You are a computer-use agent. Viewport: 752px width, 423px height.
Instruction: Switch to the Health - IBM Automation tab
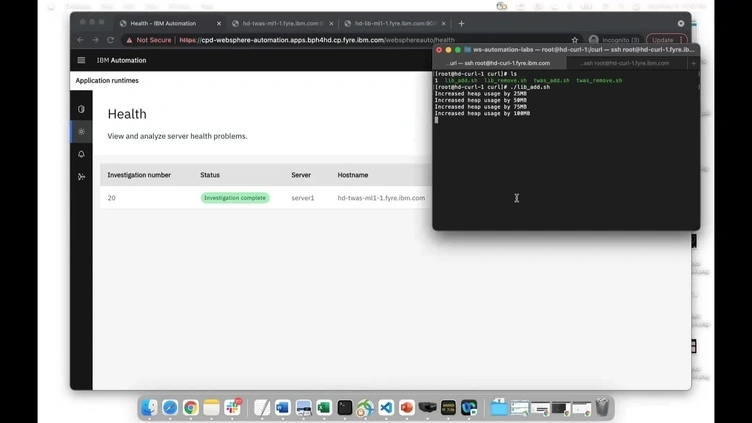(x=163, y=23)
